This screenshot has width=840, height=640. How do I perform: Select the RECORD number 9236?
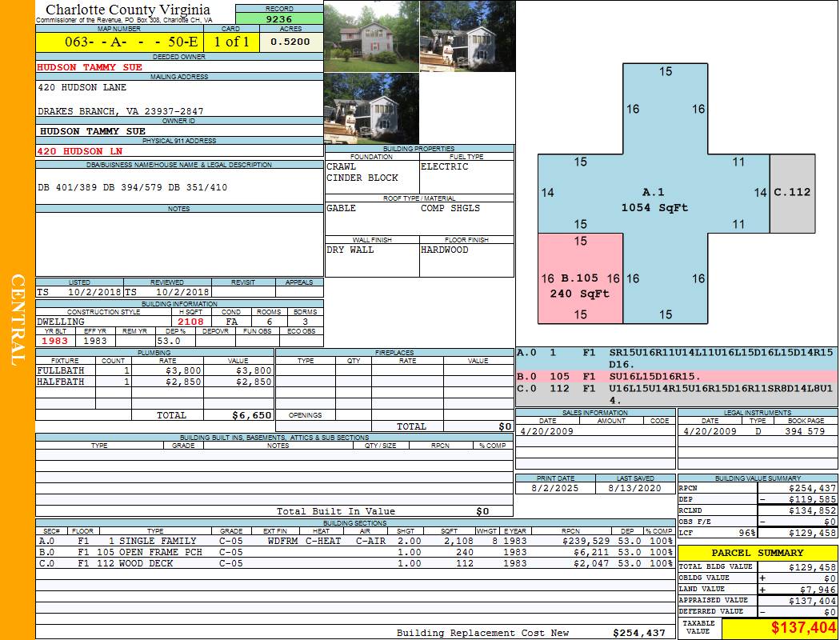click(278, 17)
